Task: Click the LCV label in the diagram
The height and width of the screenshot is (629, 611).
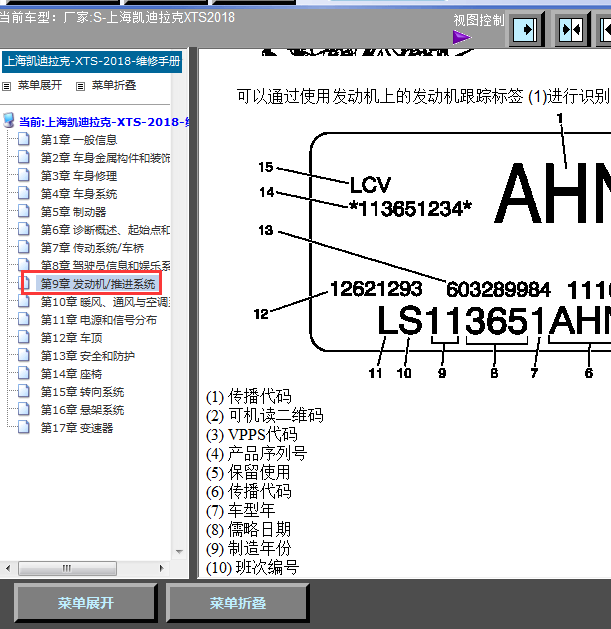Action: coord(370,185)
